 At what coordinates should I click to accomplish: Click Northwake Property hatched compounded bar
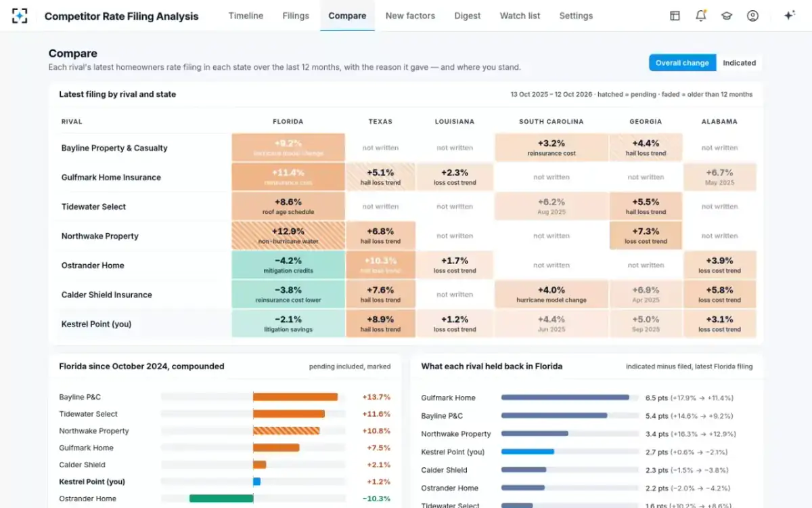click(x=286, y=431)
